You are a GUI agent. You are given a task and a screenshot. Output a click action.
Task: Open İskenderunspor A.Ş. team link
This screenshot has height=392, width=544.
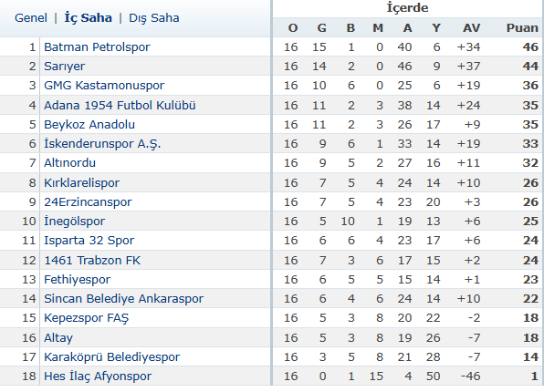tap(102, 143)
